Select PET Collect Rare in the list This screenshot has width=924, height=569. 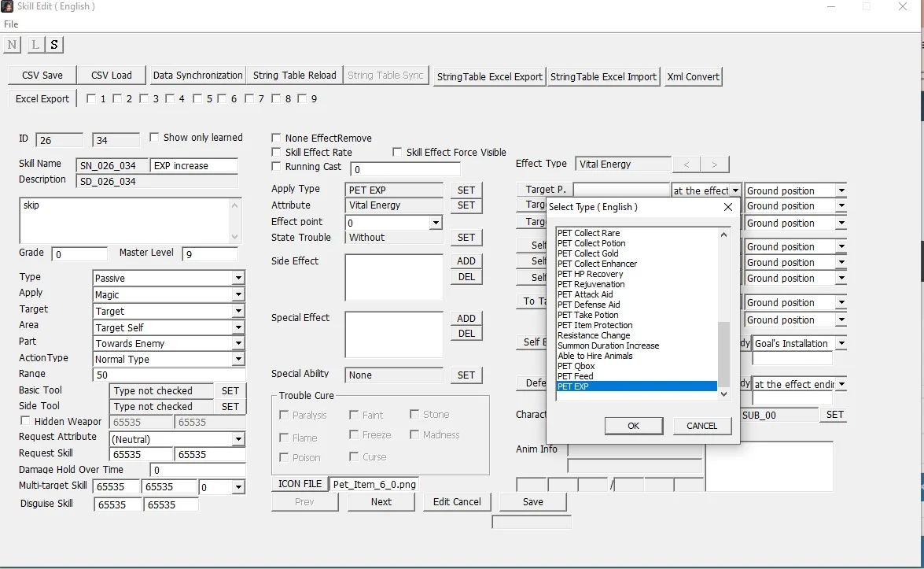coord(636,233)
